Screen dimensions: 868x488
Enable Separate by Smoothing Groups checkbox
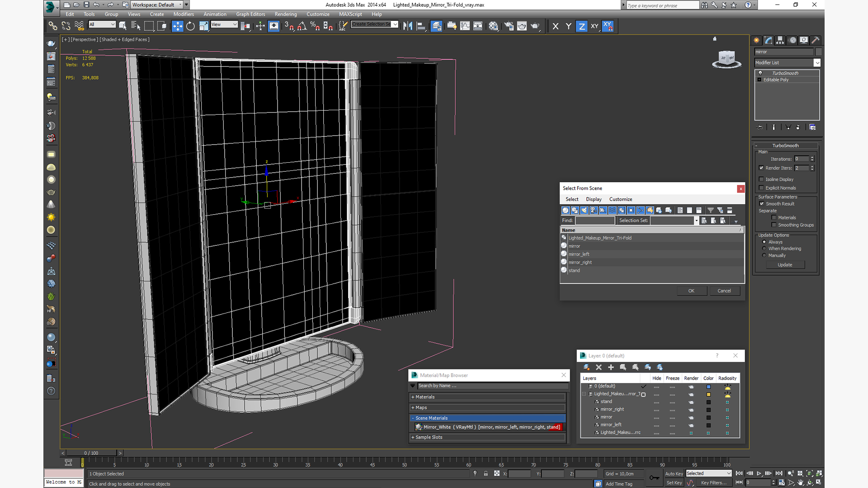[774, 225]
